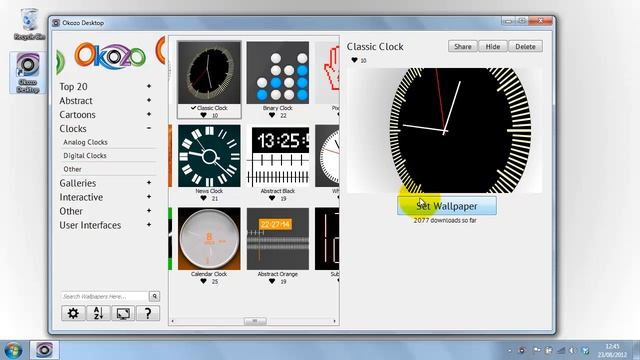Screen dimensions: 640x360
Task: Open Okozo Desktop shortcut on desktop
Action: point(28,73)
